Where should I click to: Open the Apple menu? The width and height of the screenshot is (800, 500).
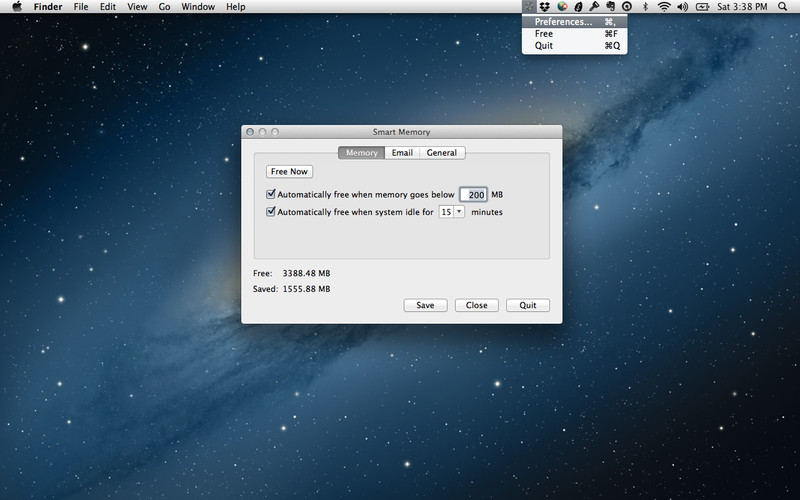pyautogui.click(x=17, y=7)
